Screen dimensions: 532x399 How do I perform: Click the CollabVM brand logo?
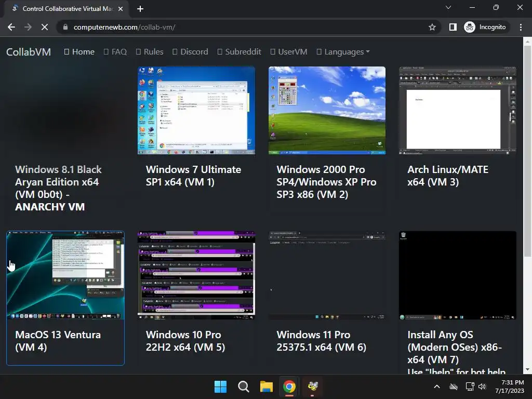29,52
